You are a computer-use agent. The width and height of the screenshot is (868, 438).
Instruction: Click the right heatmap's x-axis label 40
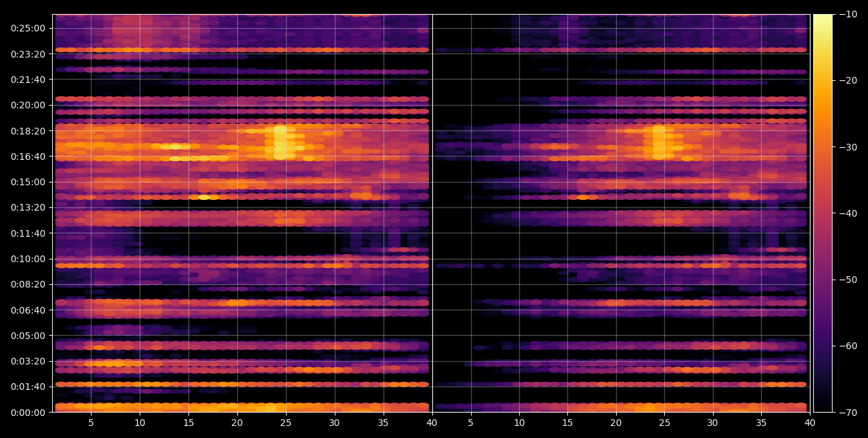pyautogui.click(x=810, y=423)
